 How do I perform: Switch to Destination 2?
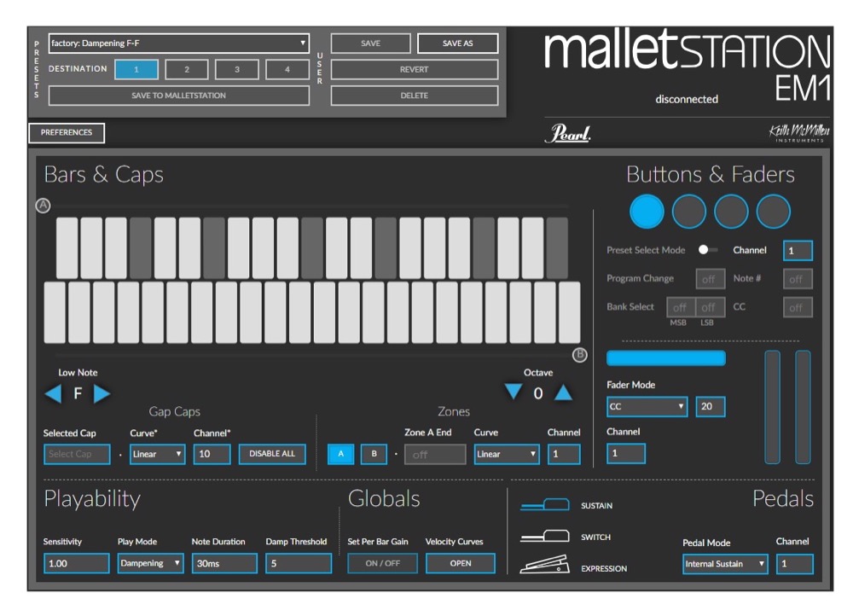[x=186, y=70]
